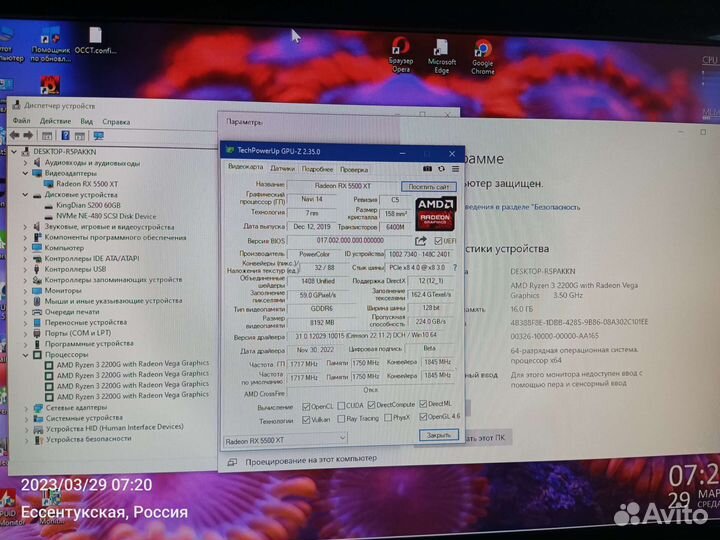This screenshot has width=720, height=540.
Task: Click the Device Manager title bar icon
Action: pyautogui.click(x=17, y=105)
